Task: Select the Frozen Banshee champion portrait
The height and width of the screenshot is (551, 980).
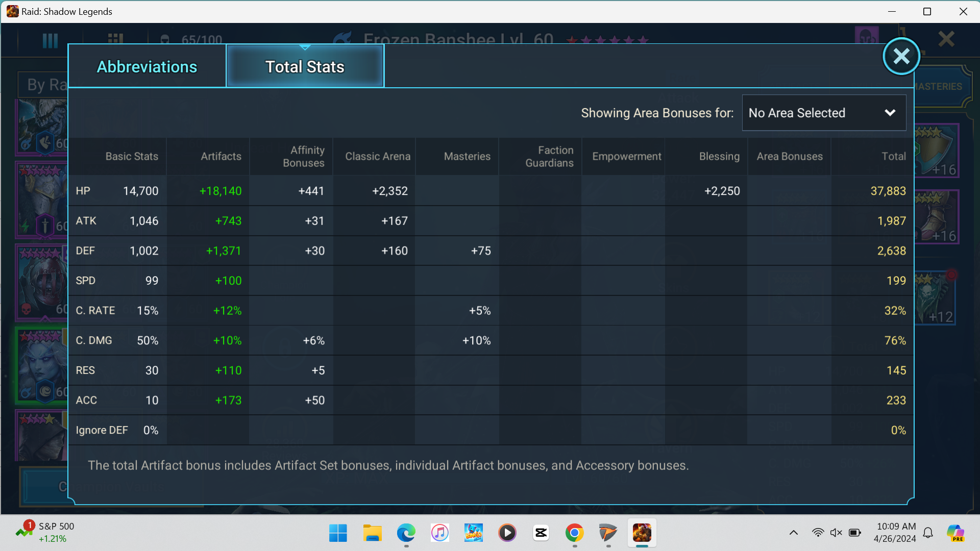Action: pyautogui.click(x=43, y=364)
